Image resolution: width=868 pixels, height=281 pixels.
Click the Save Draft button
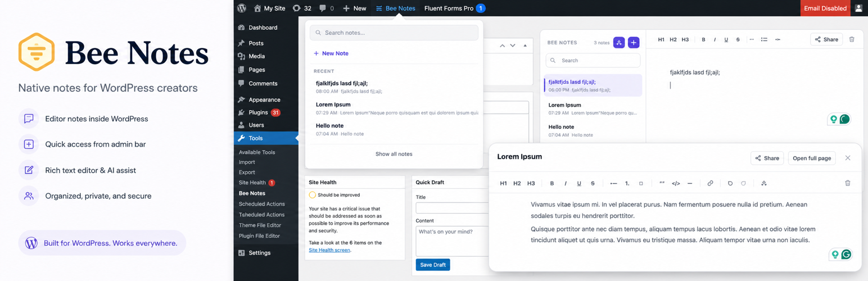coord(433,265)
